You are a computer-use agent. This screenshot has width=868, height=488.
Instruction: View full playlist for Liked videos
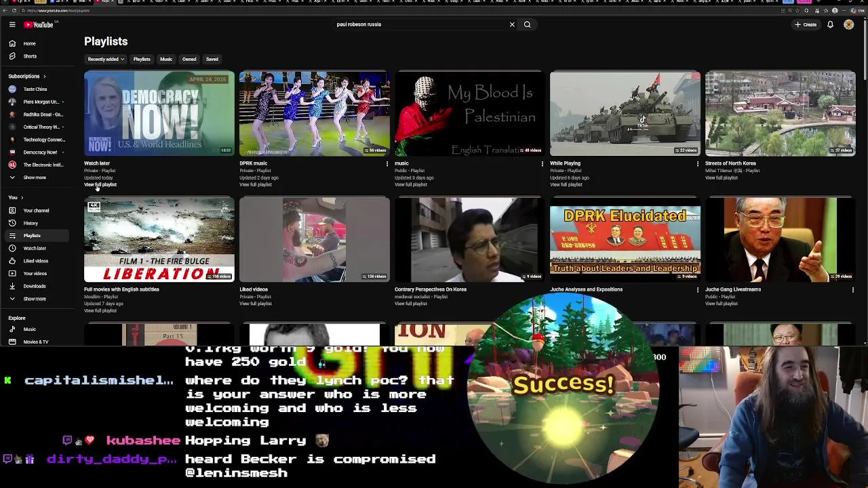[x=256, y=304]
